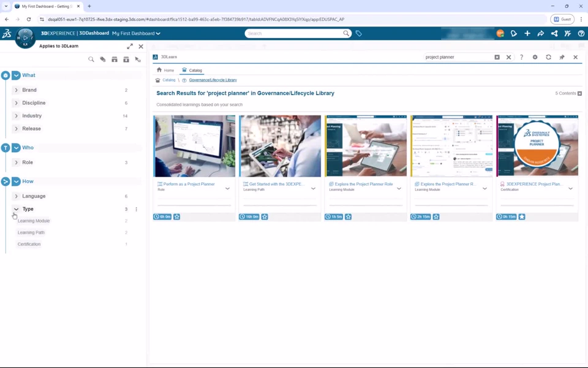Open the tools icon in top bar

[x=567, y=33]
